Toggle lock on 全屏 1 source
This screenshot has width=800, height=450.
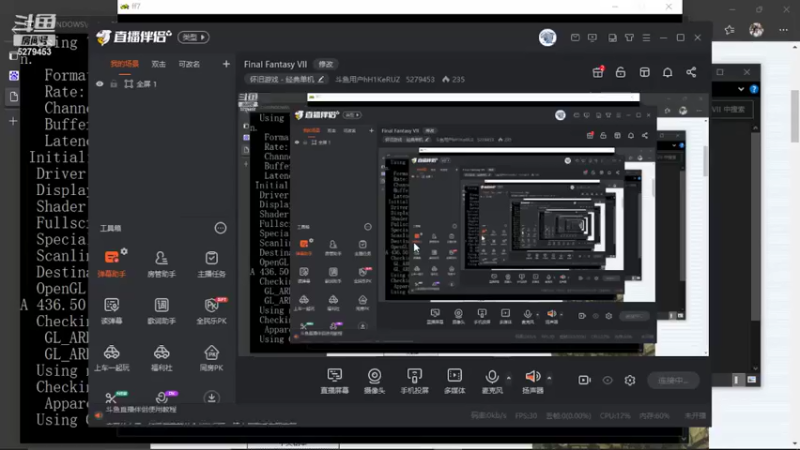click(114, 84)
